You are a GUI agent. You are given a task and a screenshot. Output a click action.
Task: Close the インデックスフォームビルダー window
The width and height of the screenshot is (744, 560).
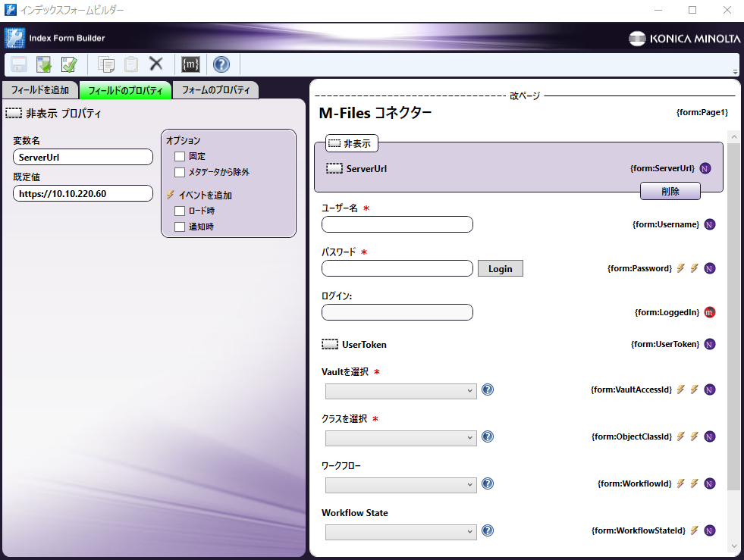[x=727, y=10]
